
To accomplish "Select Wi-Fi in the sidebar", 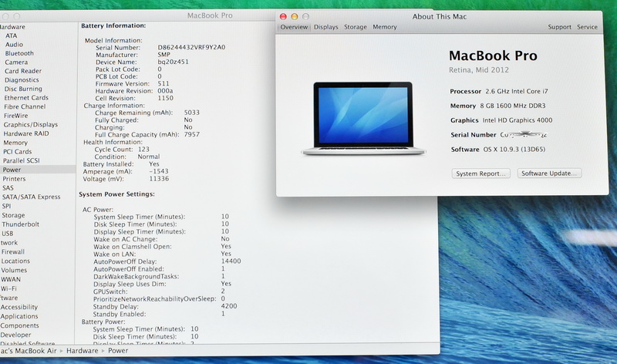I will (8, 289).
